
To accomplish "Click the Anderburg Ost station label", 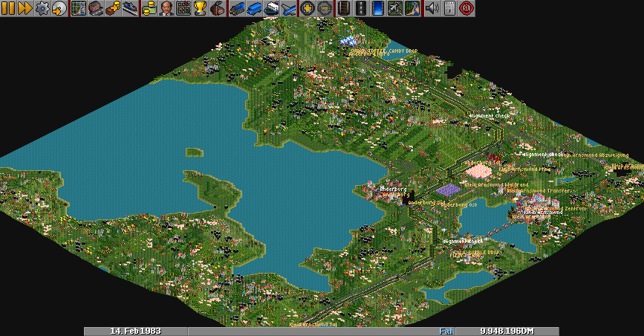I will (460, 205).
